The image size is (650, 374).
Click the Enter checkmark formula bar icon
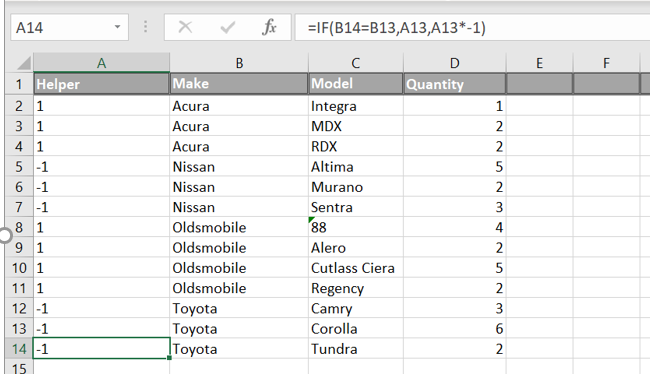click(228, 27)
